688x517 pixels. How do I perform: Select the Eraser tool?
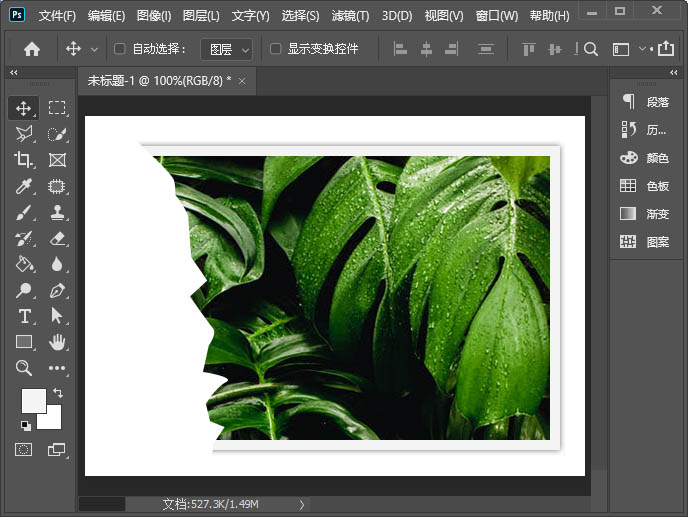[x=57, y=238]
